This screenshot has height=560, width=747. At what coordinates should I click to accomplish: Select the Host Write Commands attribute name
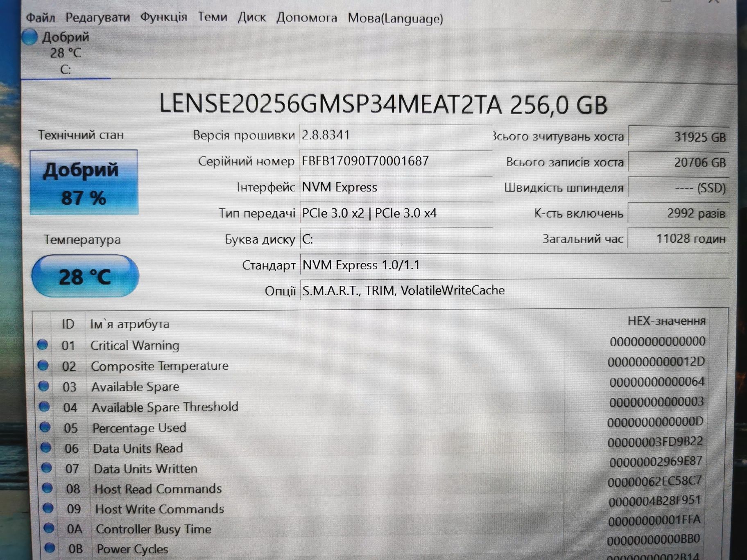pos(160,509)
